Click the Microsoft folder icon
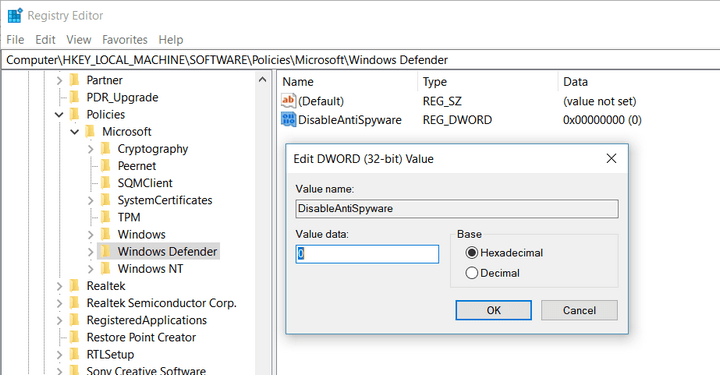This screenshot has width=720, height=375. (90, 132)
